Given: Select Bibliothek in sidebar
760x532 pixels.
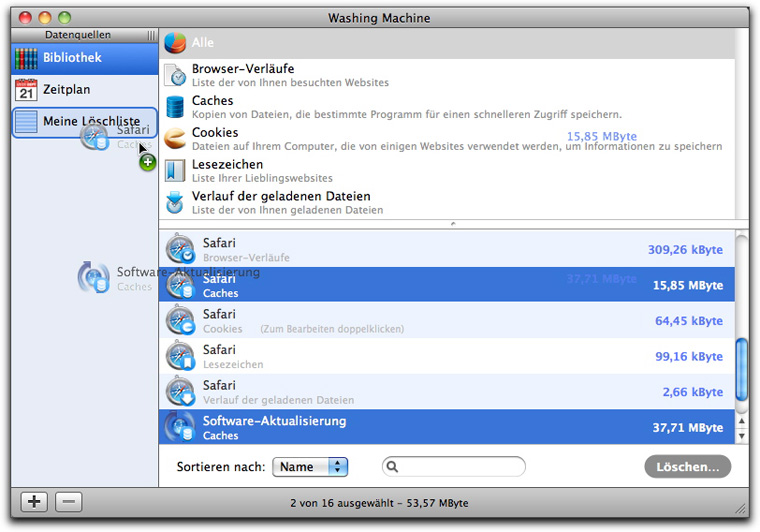Looking at the screenshot, I should pyautogui.click(x=85, y=58).
